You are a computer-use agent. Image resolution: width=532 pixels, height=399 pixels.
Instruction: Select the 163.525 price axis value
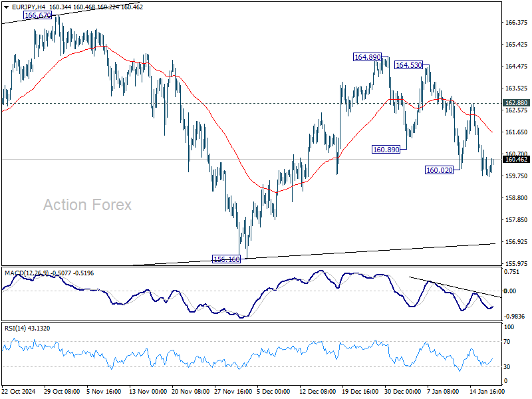tap(517, 88)
